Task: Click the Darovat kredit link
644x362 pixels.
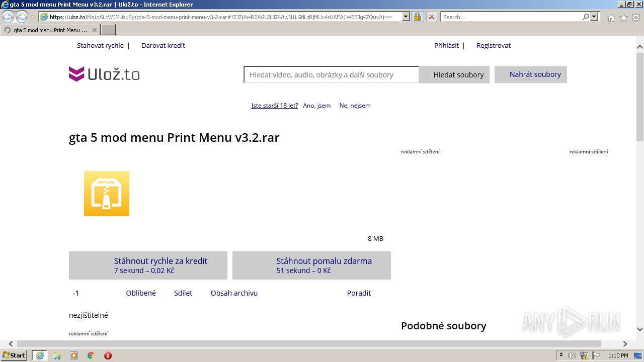Action: click(163, 45)
